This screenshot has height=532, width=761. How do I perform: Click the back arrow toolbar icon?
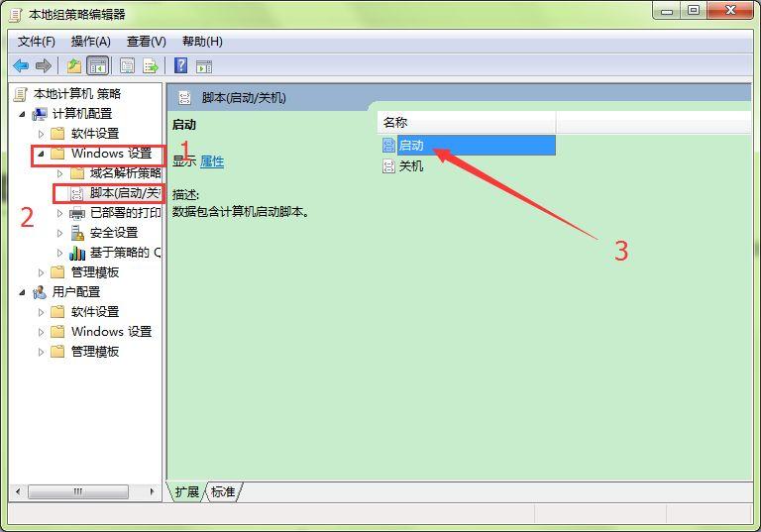pos(21,65)
